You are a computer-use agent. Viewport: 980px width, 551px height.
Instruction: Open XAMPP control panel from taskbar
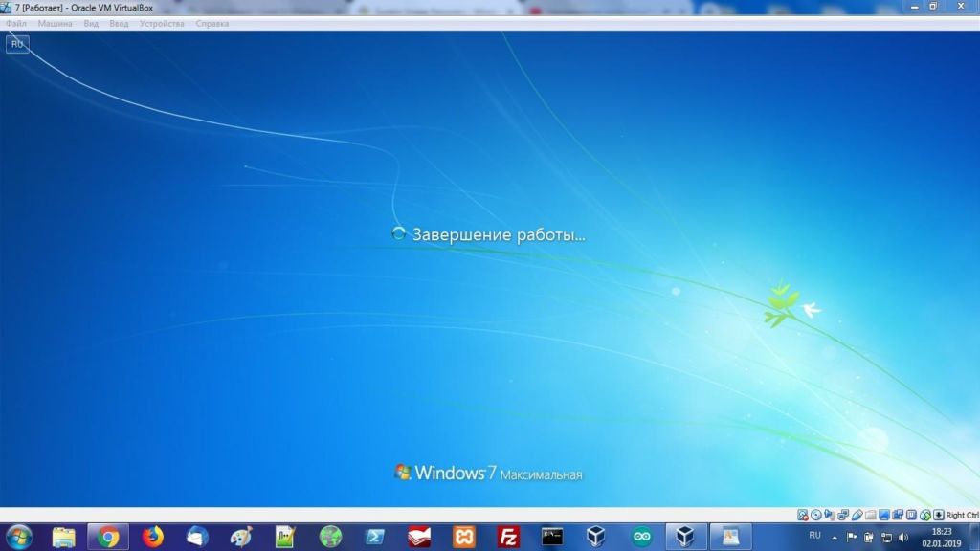coord(464,538)
